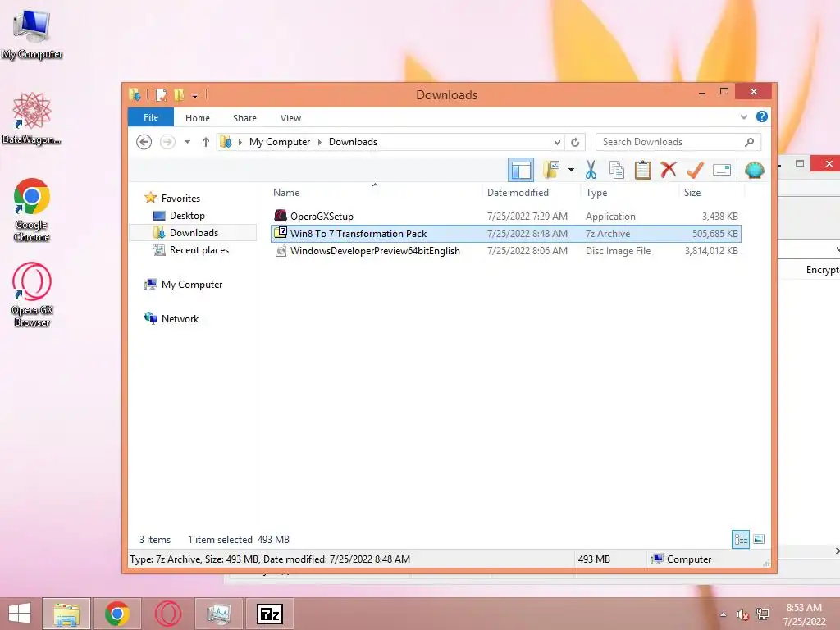Sort by the Name column header
Screen dimensions: 840x630
286,192
